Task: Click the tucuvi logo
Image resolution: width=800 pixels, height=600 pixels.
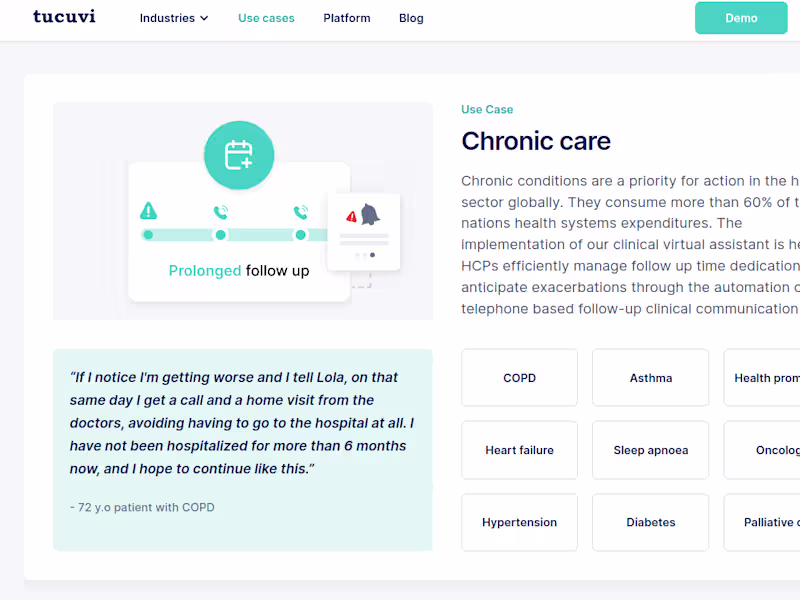Action: point(64,17)
